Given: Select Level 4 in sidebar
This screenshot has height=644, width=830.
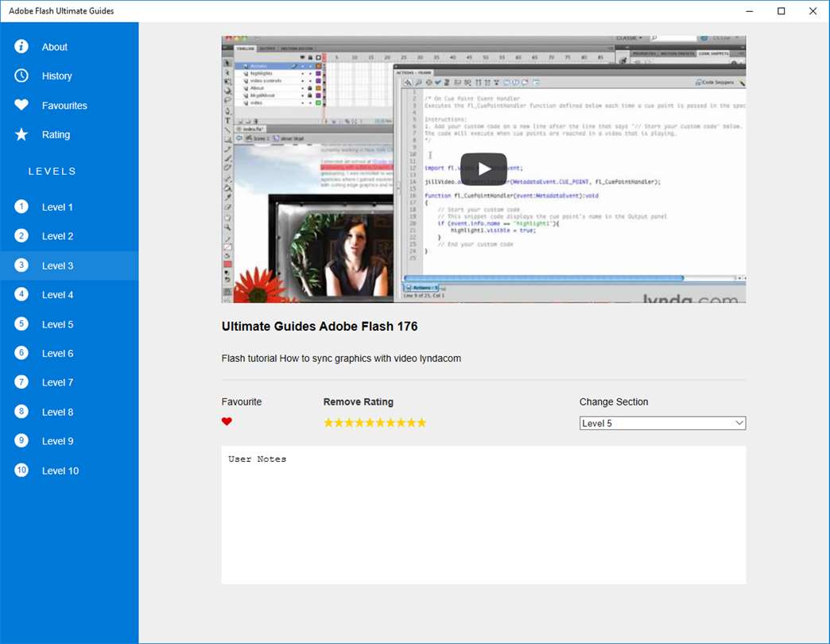Looking at the screenshot, I should (69, 295).
